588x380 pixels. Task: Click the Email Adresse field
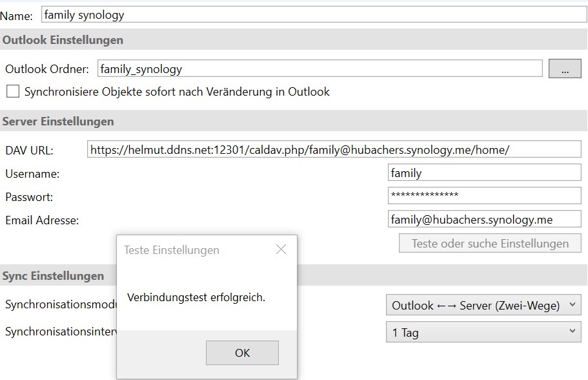(x=485, y=219)
